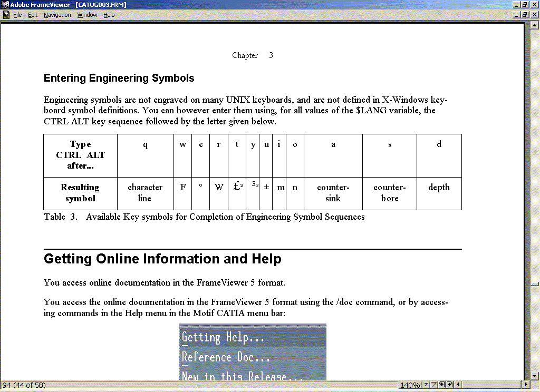Click the 'Entering Engineering Symbols' heading
540x392 pixels.
tap(119, 78)
